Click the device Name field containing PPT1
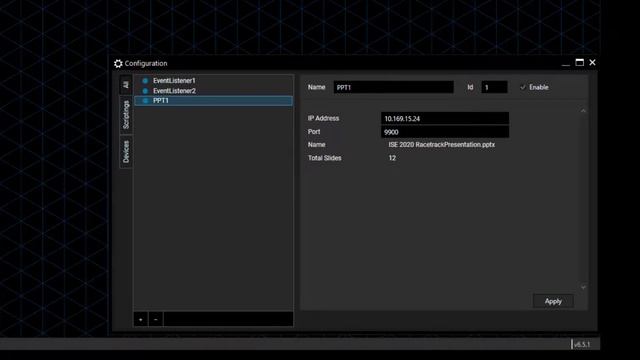The width and height of the screenshot is (640, 360). tap(393, 87)
